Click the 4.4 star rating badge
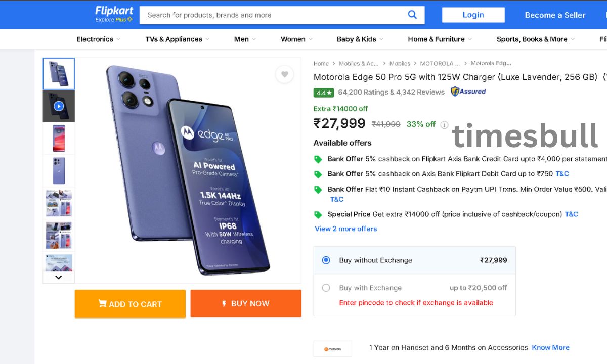607x364 pixels. (x=323, y=93)
